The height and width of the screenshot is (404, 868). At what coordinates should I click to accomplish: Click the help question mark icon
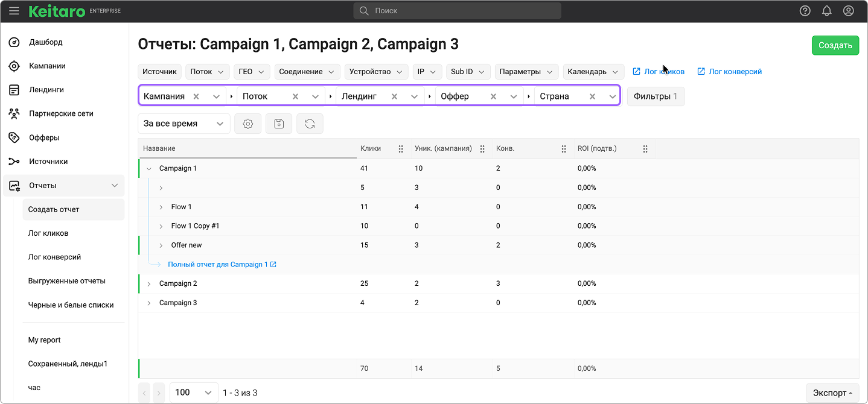tap(805, 11)
